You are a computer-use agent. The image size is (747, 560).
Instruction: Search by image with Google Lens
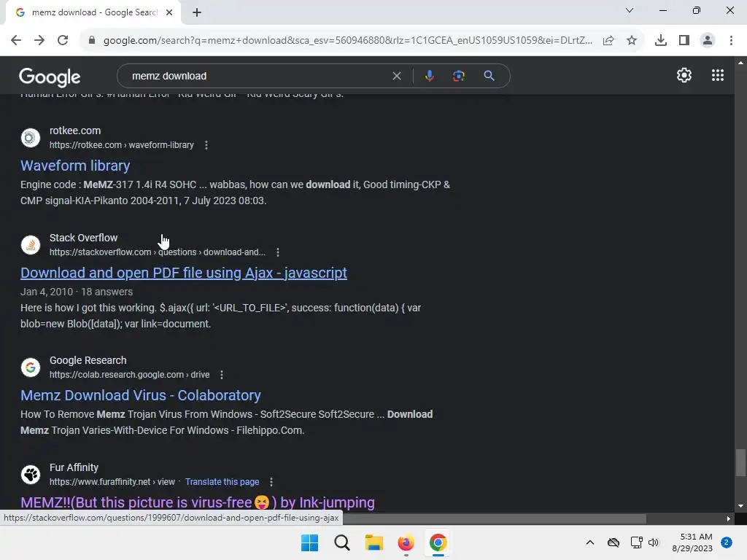click(x=458, y=76)
